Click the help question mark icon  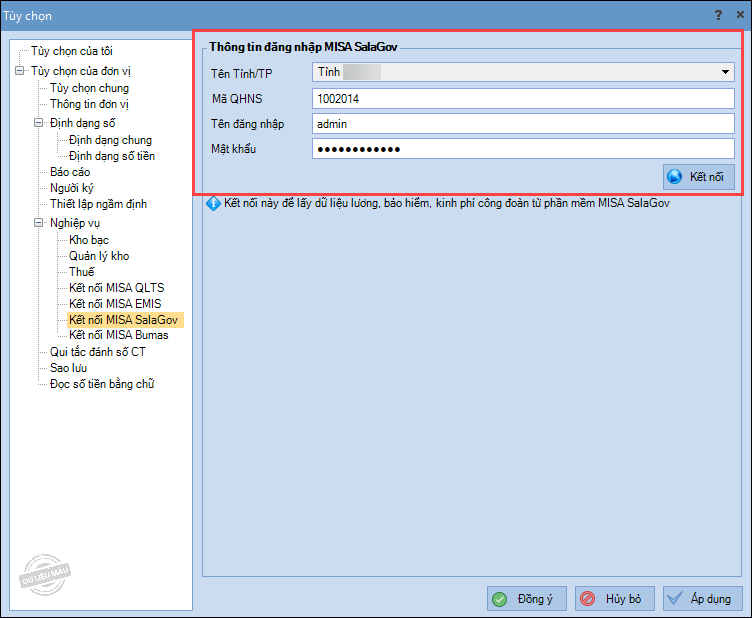click(x=718, y=15)
